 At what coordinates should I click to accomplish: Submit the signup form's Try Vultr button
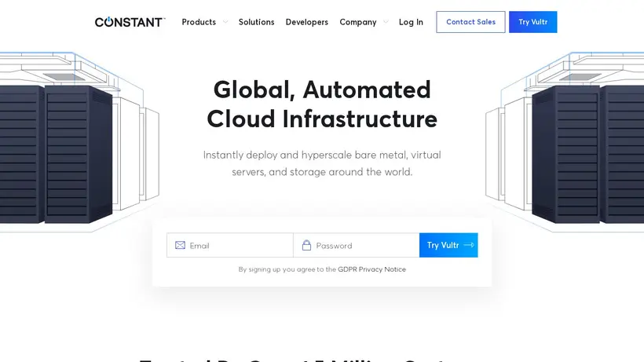(448, 245)
